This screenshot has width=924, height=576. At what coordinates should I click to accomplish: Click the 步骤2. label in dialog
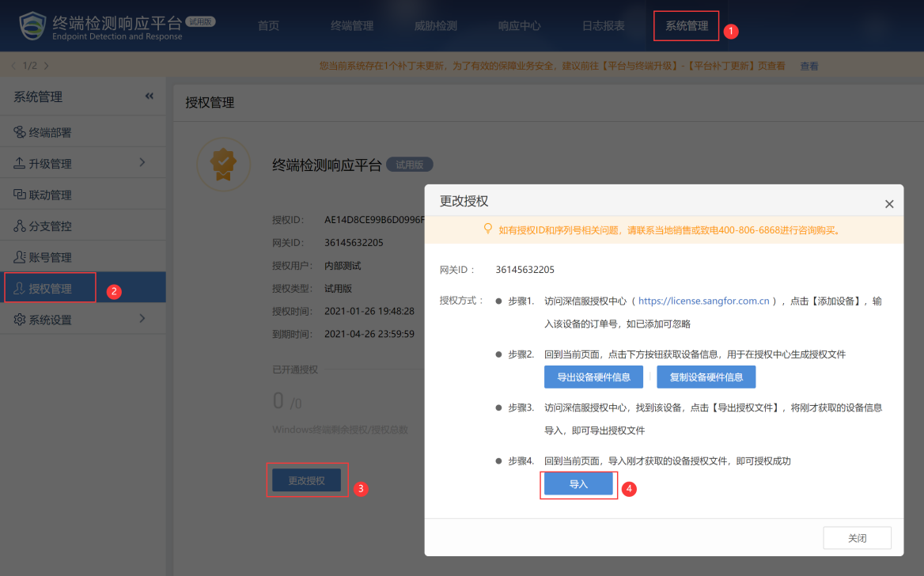click(521, 354)
